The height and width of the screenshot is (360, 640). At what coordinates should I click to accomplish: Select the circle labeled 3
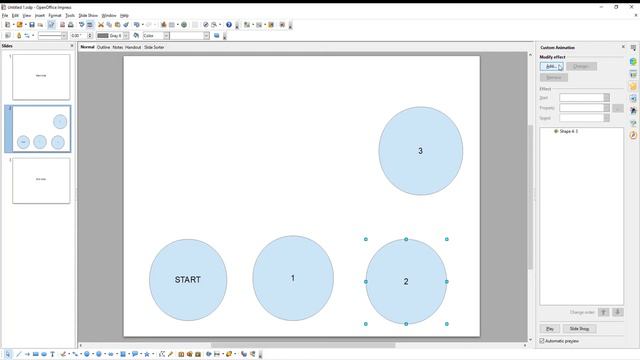click(420, 151)
